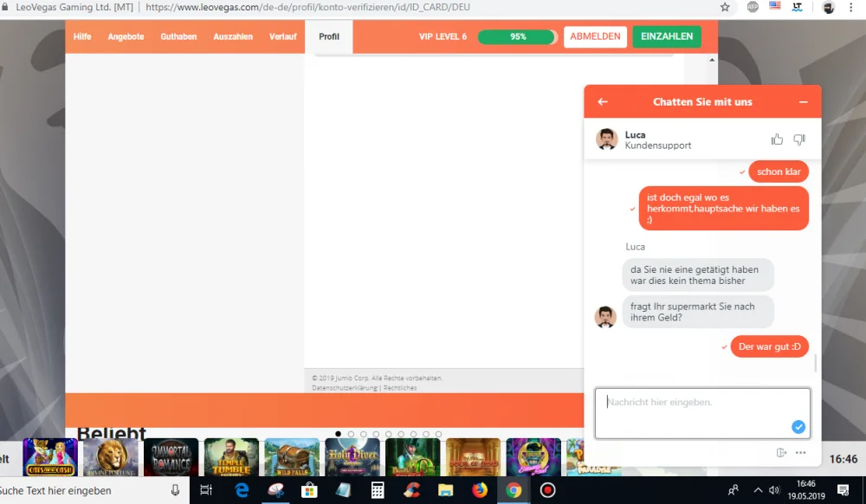Image resolution: width=866 pixels, height=504 pixels.
Task: Open the Divine Fortune game thumbnail
Action: pyautogui.click(x=111, y=457)
